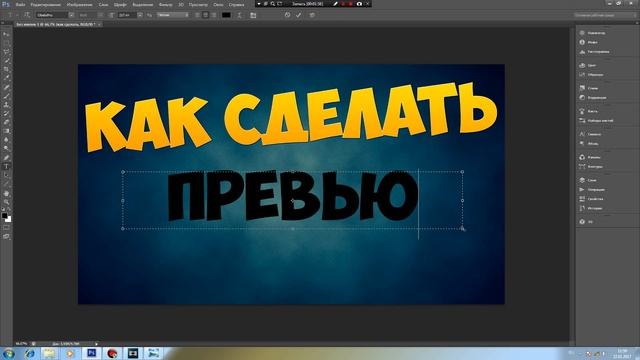This screenshot has width=640, height=360.
Task: Align text left in options bar
Action: pyautogui.click(x=198, y=15)
